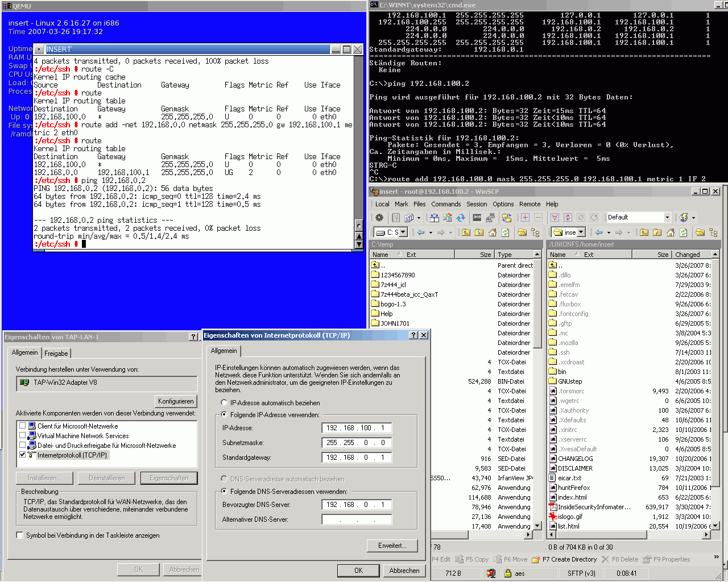This screenshot has width=728, height=582.
Task: Expand hidden WinSCP function keys chevron
Action: click(716, 556)
